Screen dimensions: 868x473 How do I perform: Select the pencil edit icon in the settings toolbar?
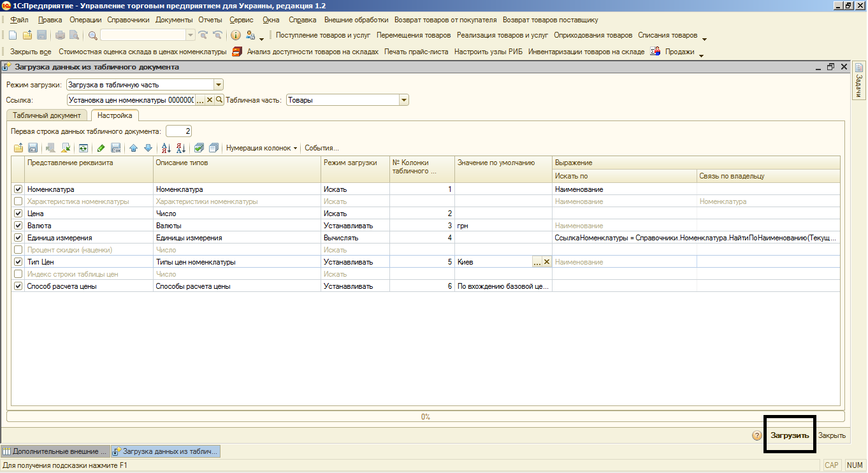[99, 147]
